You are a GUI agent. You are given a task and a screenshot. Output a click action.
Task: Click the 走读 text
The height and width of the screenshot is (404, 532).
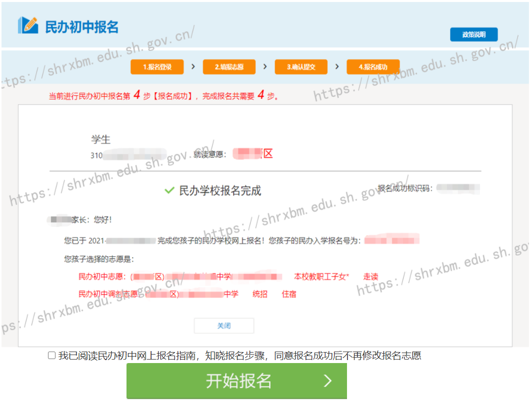[x=370, y=277]
